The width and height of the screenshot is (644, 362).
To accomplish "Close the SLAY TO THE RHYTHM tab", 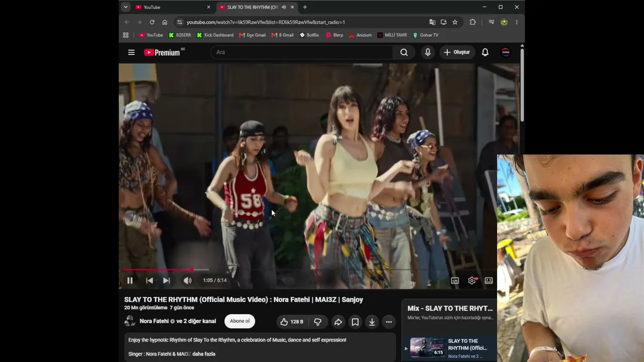I will [x=292, y=7].
